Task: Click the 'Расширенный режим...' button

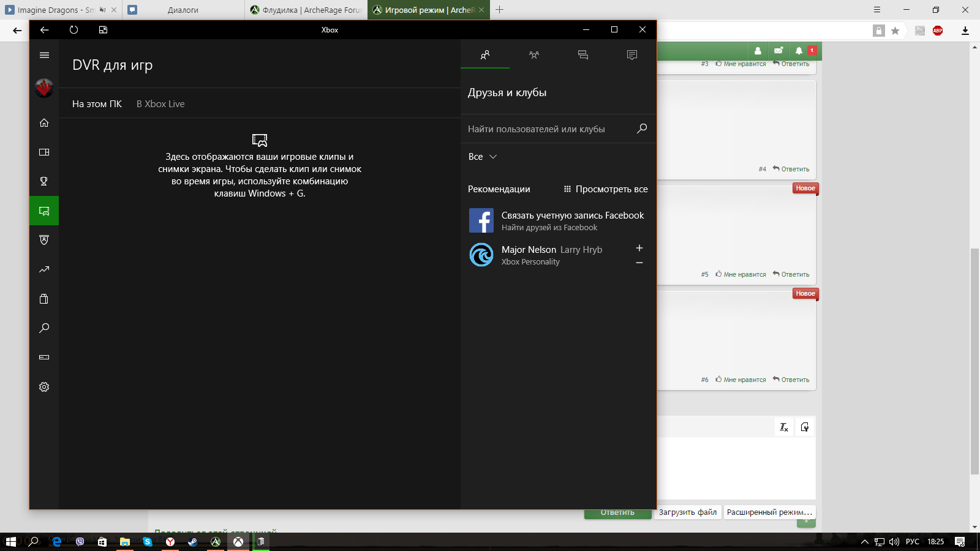Action: [769, 512]
